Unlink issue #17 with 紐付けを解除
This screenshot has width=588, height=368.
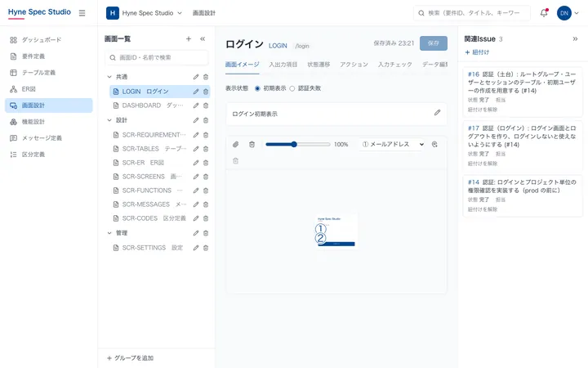(483, 164)
